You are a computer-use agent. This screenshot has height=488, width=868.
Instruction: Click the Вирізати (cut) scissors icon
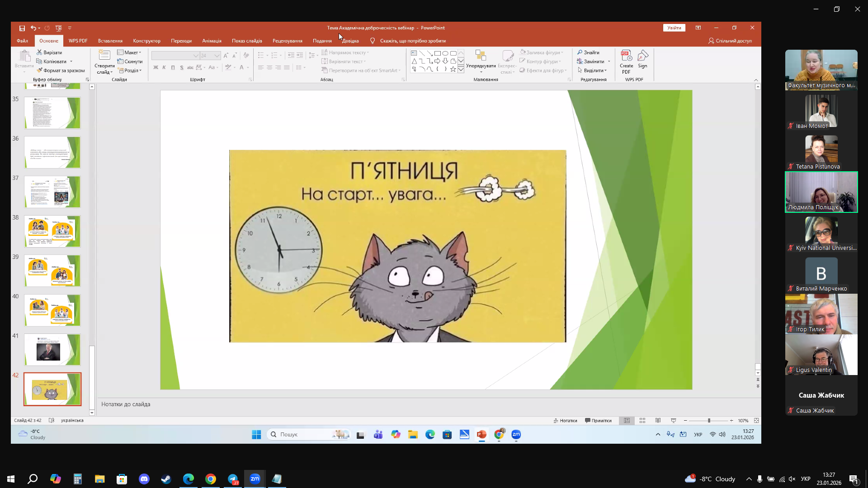(39, 52)
